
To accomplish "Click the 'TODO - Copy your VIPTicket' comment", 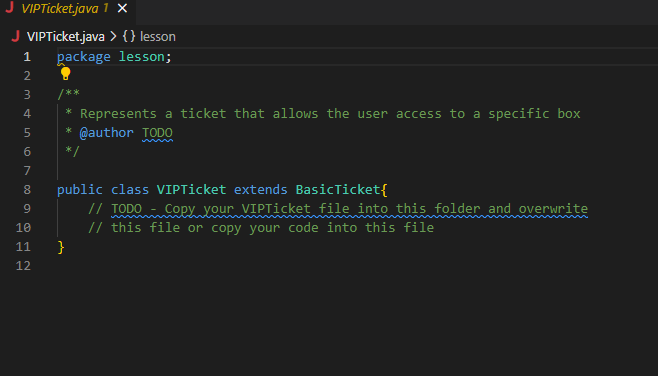I will 338,209.
